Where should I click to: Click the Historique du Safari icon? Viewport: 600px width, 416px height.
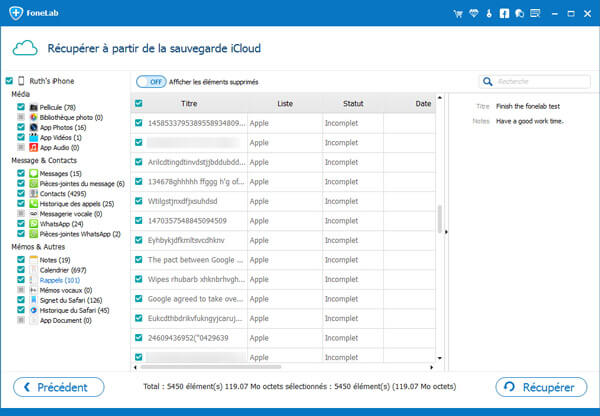pyautogui.click(x=34, y=310)
